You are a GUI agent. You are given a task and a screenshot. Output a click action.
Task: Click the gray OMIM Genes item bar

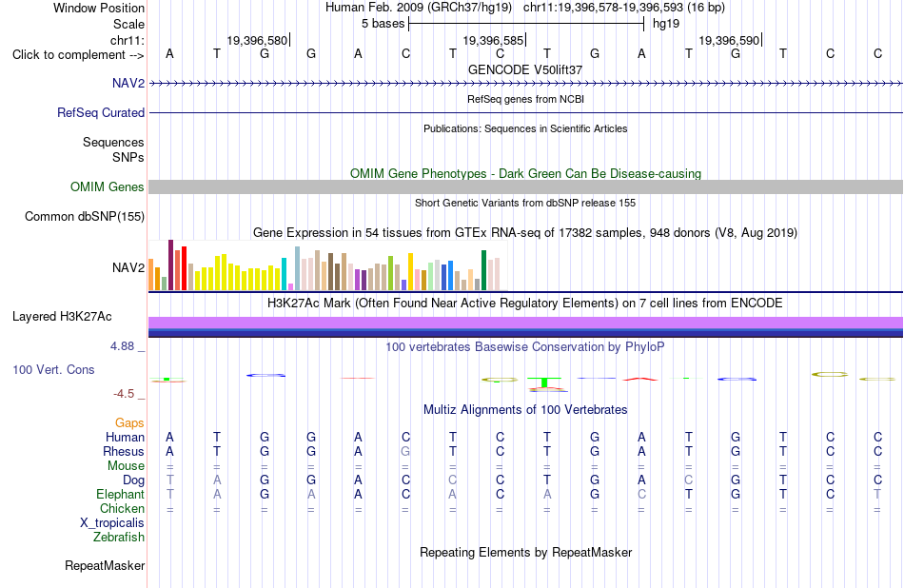pyautogui.click(x=526, y=186)
